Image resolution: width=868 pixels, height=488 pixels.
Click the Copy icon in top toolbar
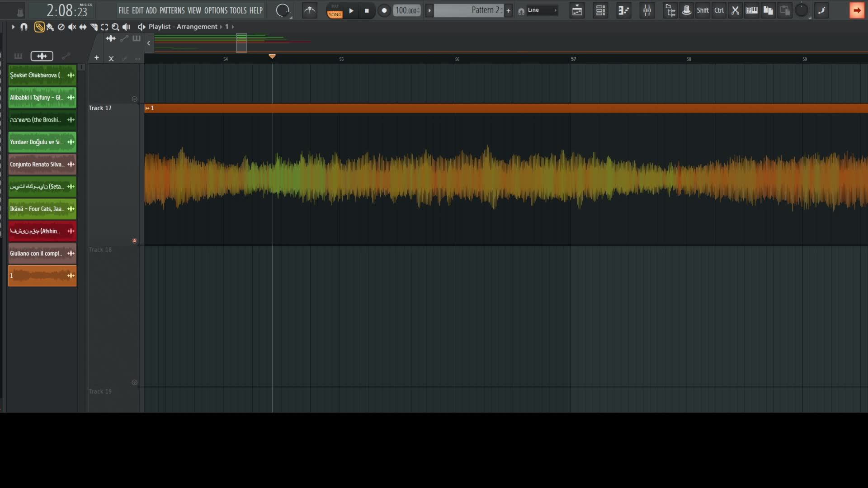coord(768,10)
